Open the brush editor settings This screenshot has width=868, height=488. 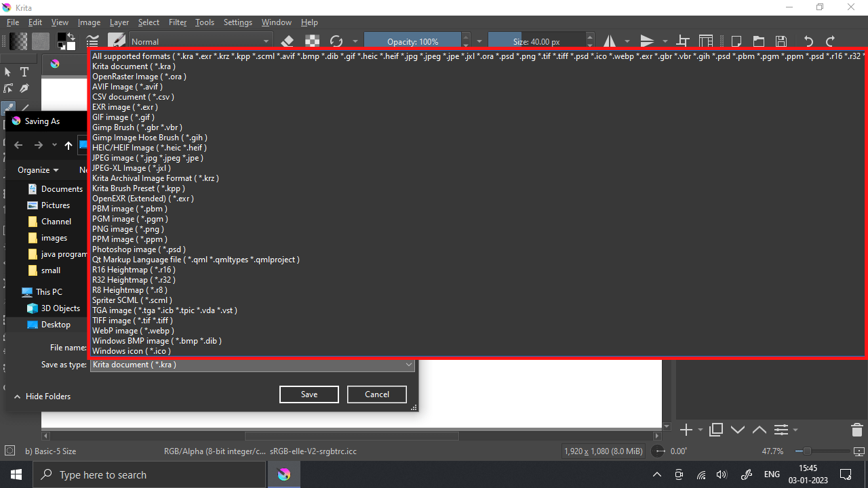click(x=93, y=41)
